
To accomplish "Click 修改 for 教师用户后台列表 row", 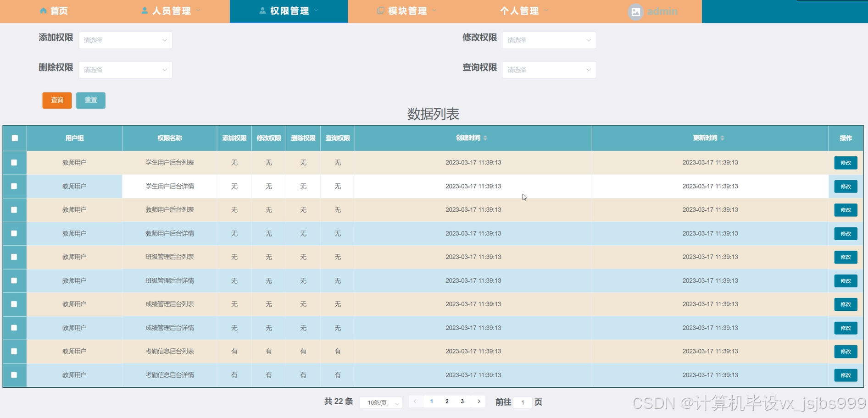I will [x=846, y=210].
